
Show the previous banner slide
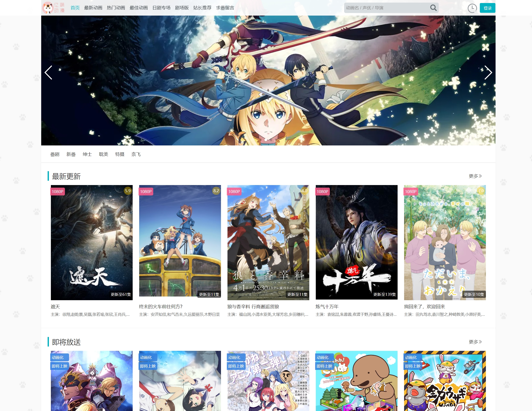(x=48, y=73)
